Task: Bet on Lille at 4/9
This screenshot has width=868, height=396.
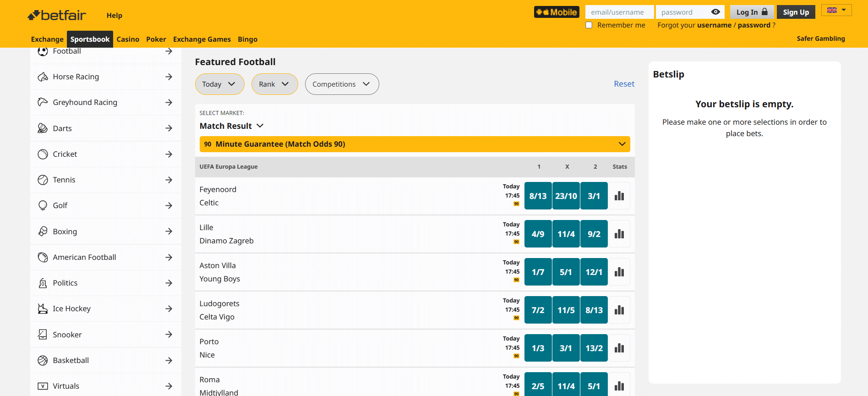Action: (x=538, y=234)
